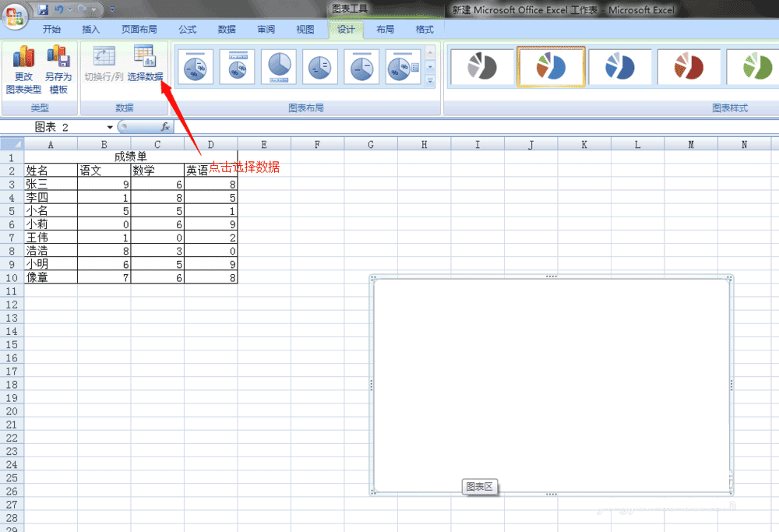The height and width of the screenshot is (532, 779).
Task: Click the cell containing 李四
Action: [51, 197]
